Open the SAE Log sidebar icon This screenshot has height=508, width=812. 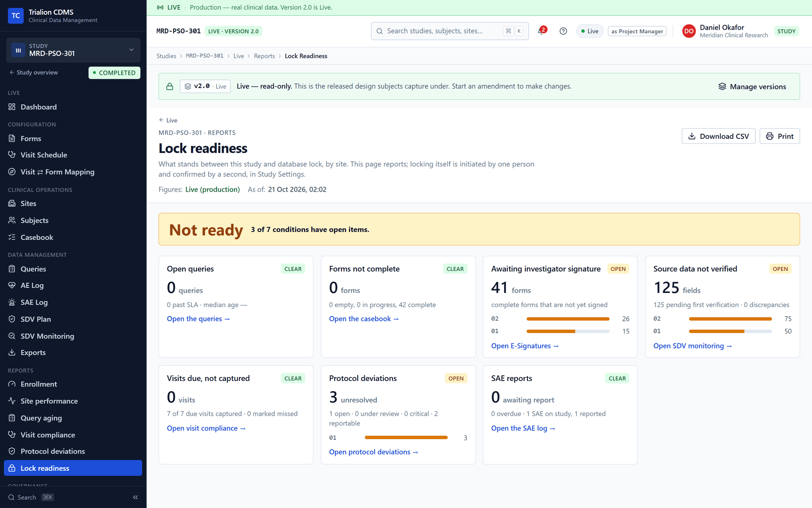12,302
